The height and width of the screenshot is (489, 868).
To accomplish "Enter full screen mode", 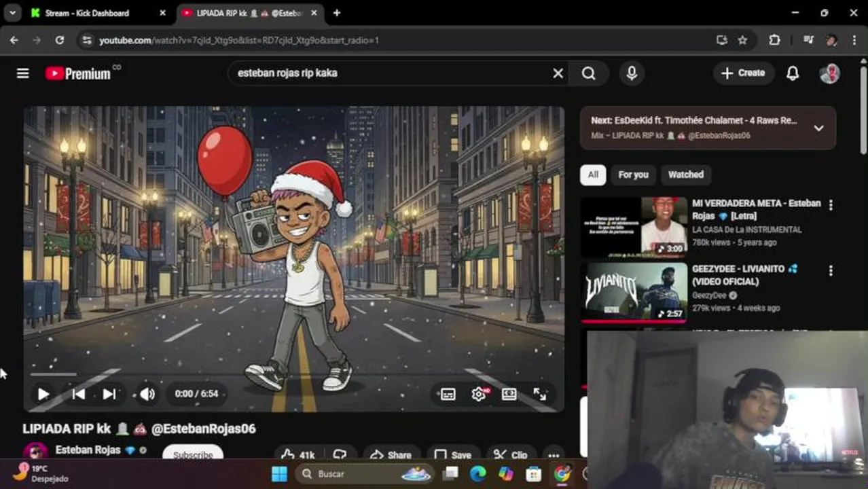I will [x=540, y=395].
